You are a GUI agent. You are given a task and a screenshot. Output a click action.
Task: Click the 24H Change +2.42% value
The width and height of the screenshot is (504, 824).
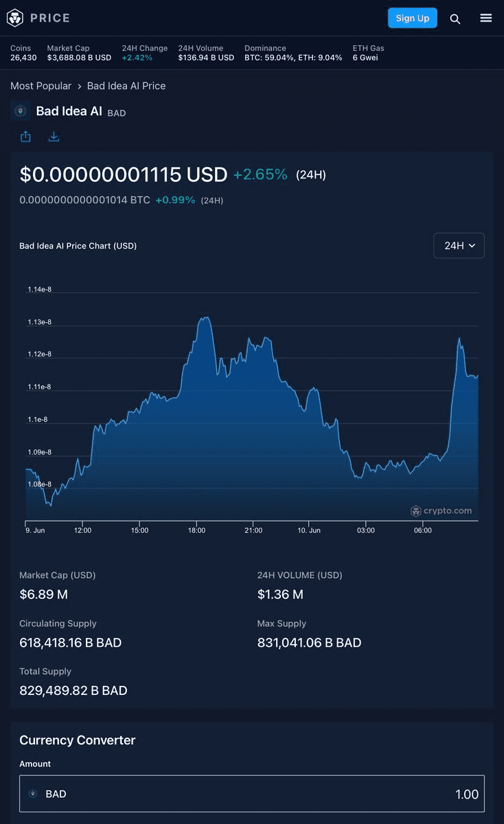[x=137, y=58]
